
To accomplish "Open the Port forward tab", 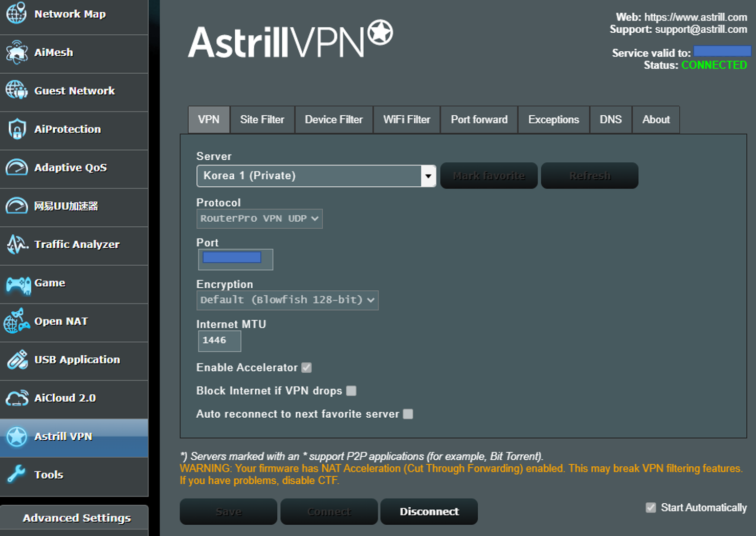I will pos(479,119).
